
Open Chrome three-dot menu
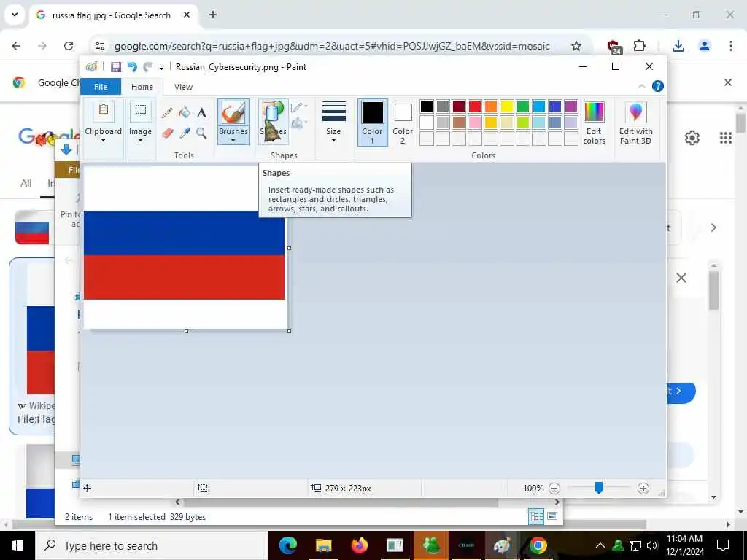730,46
